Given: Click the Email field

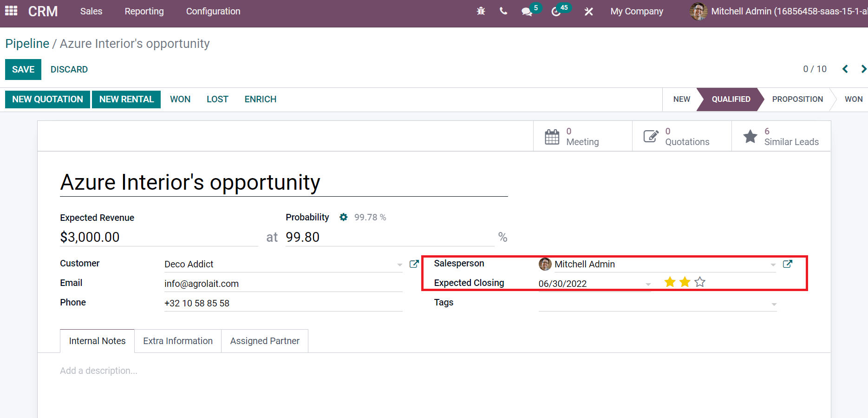Looking at the screenshot, I should (x=283, y=284).
